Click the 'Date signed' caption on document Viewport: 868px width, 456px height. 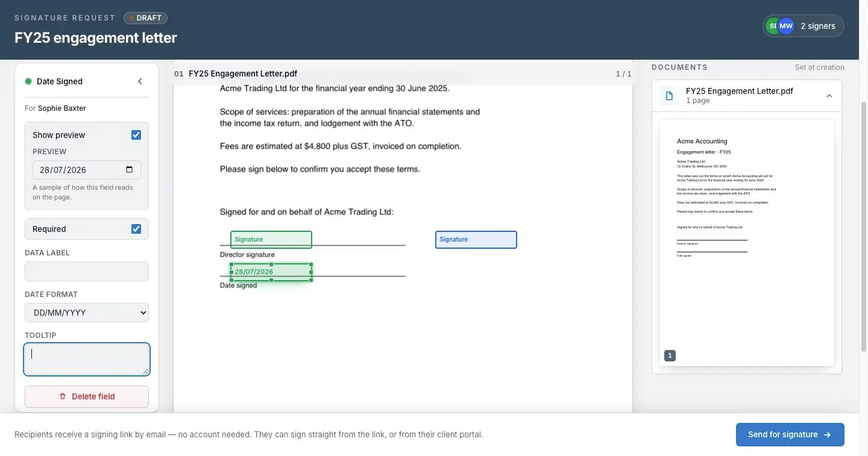click(x=238, y=286)
